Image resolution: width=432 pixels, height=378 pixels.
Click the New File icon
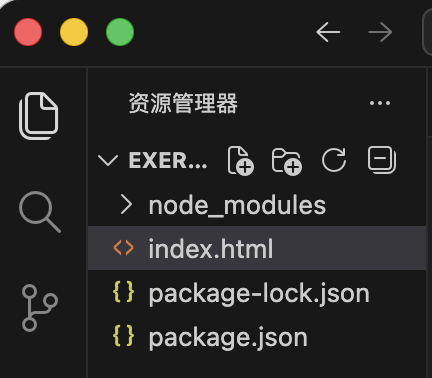point(241,160)
